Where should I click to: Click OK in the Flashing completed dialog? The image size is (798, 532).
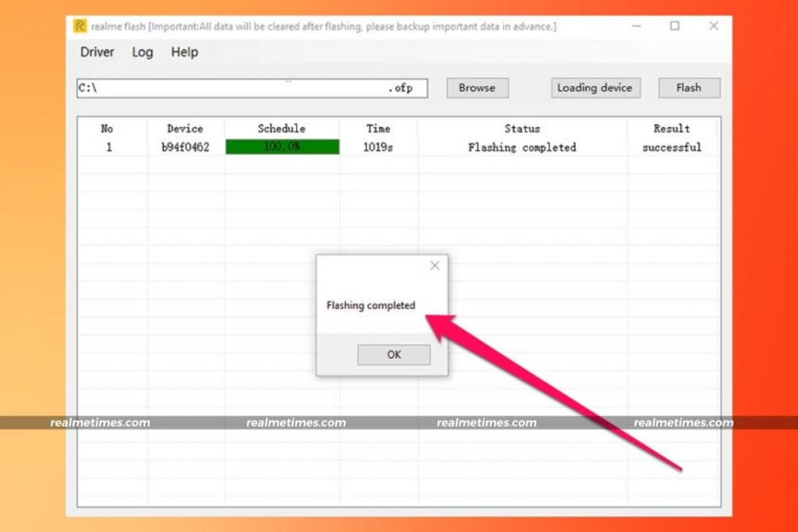point(394,354)
